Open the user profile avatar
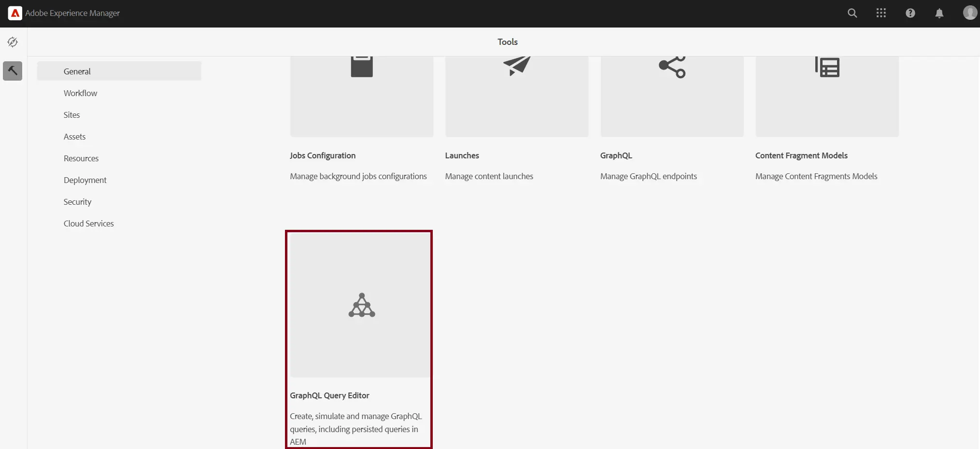This screenshot has height=449, width=980. pyautogui.click(x=969, y=13)
